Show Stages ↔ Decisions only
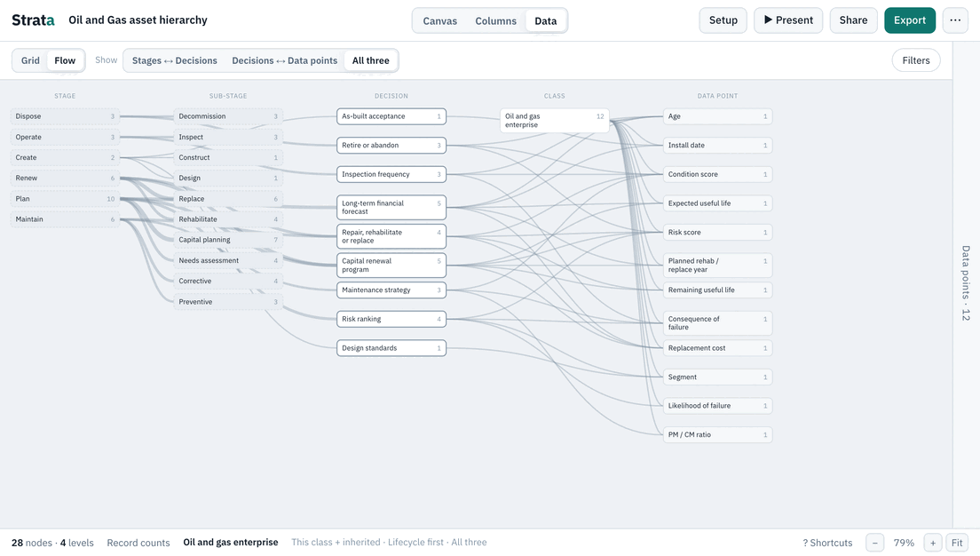Viewport: 980px width, 556px height. (174, 60)
